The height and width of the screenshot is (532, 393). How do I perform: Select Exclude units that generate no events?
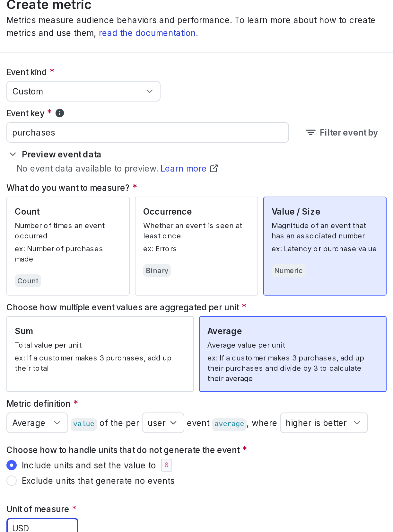click(12, 481)
